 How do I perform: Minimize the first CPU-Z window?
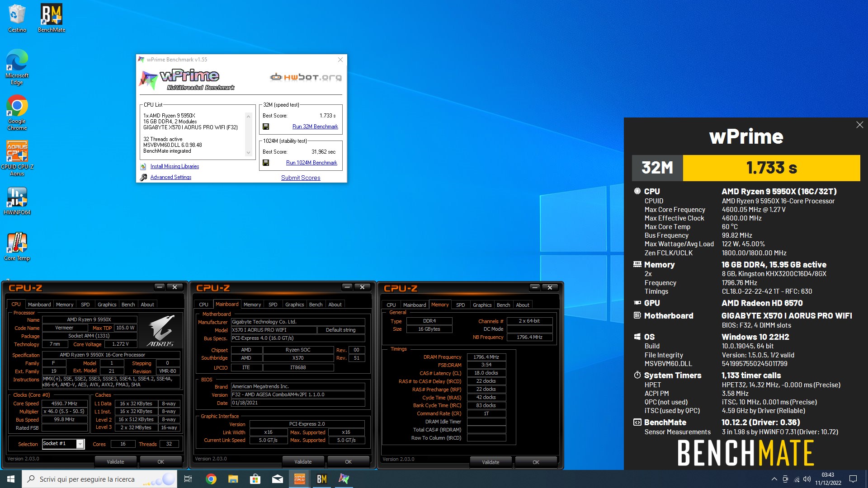pyautogui.click(x=159, y=287)
